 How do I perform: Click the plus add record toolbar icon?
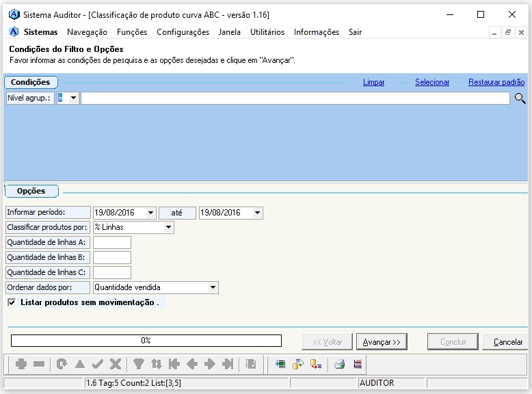click(x=21, y=364)
